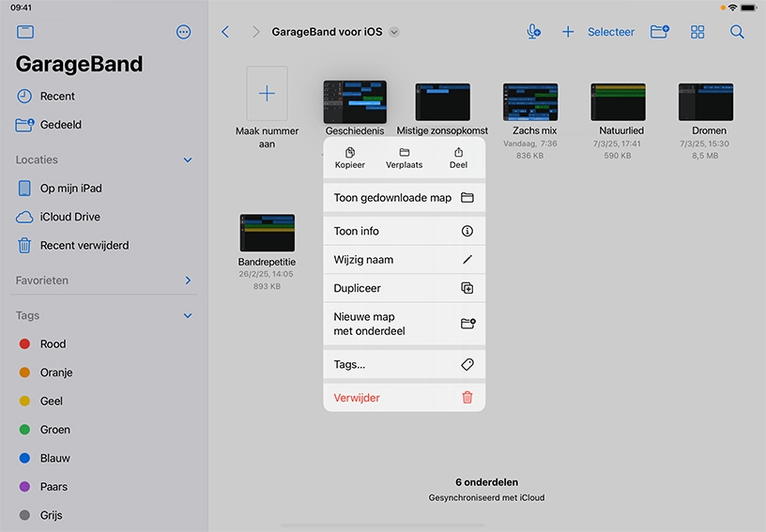Toggle the sidebar panel icon
Viewport: 766px width, 532px height.
(25, 32)
